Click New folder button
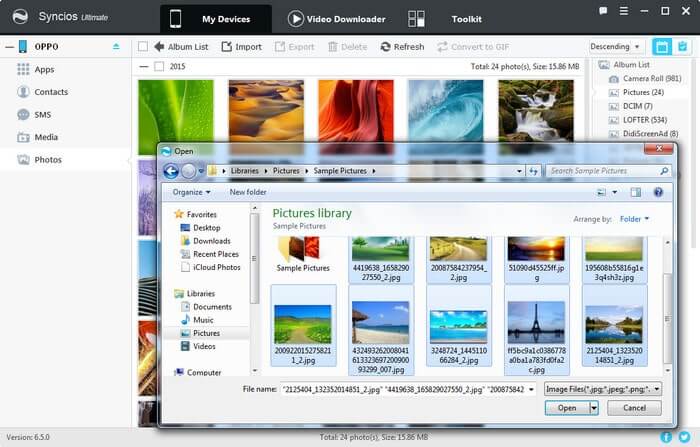 pyautogui.click(x=248, y=192)
